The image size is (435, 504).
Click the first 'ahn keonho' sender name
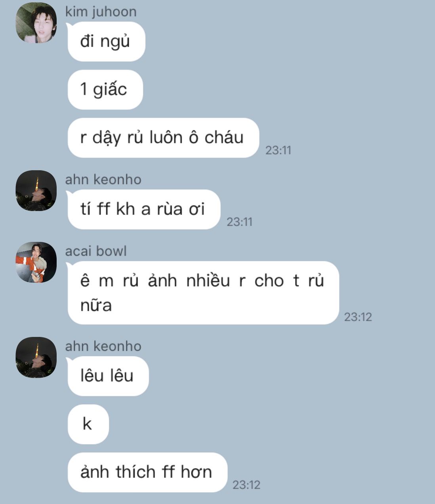coord(103,180)
